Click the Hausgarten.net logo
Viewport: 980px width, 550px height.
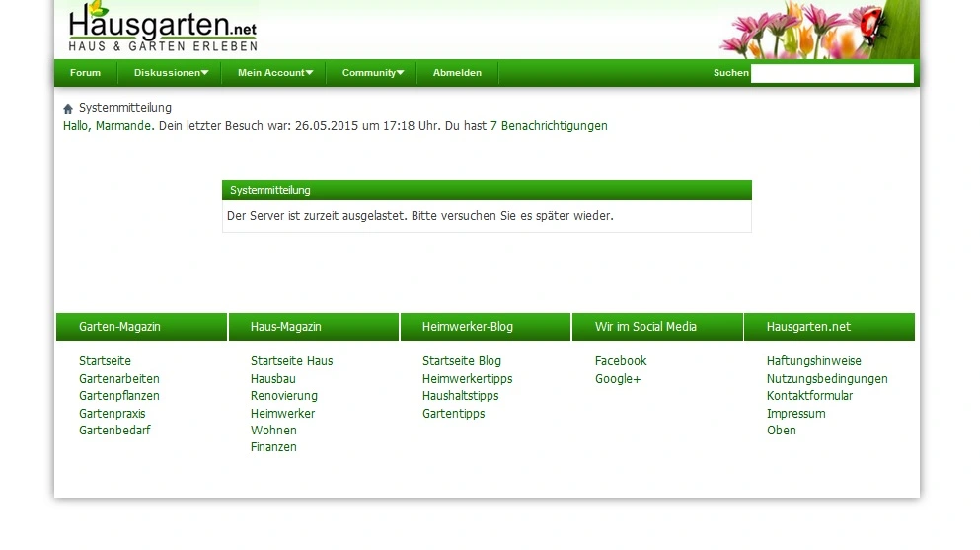coord(163,29)
